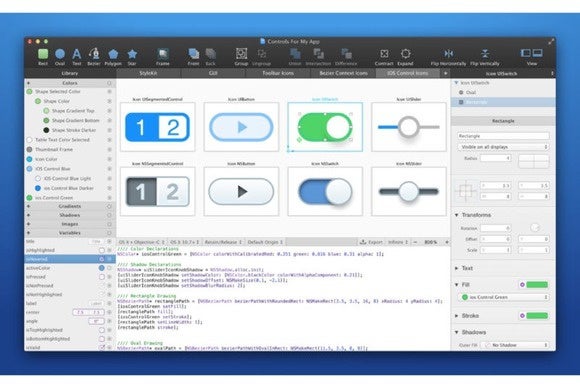Expand the Text section
Image resolution: width=580 pixels, height=388 pixels.
click(x=456, y=268)
